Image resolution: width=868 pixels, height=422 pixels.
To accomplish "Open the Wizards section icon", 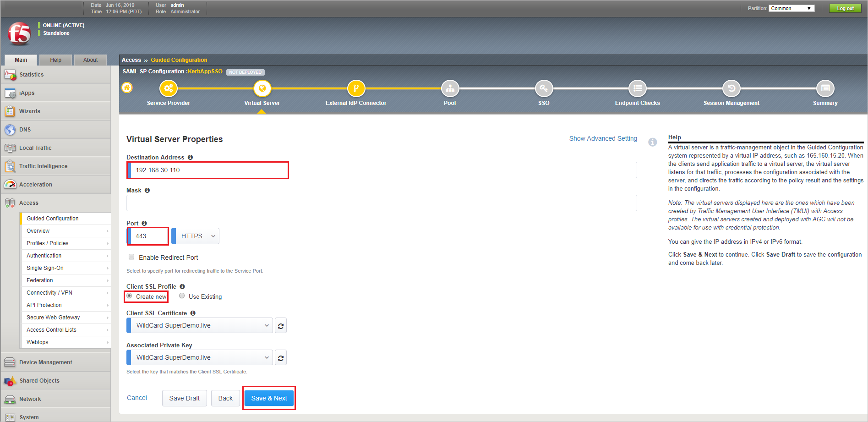I will 10,111.
